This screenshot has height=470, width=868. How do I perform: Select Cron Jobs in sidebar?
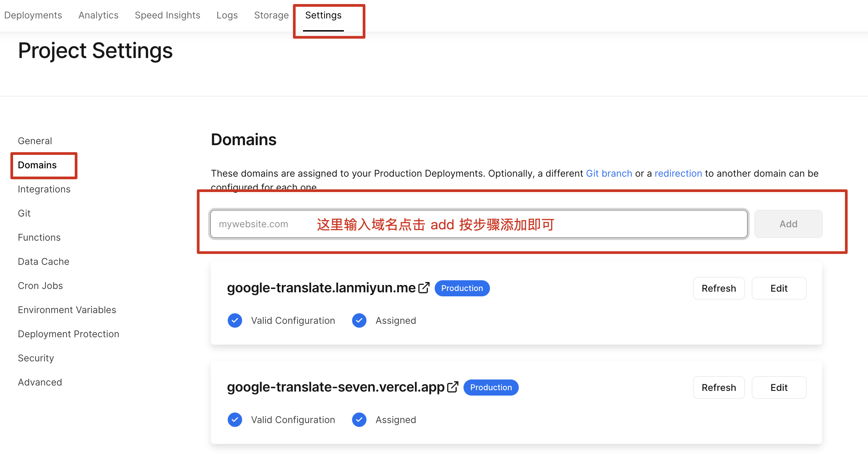pos(40,286)
